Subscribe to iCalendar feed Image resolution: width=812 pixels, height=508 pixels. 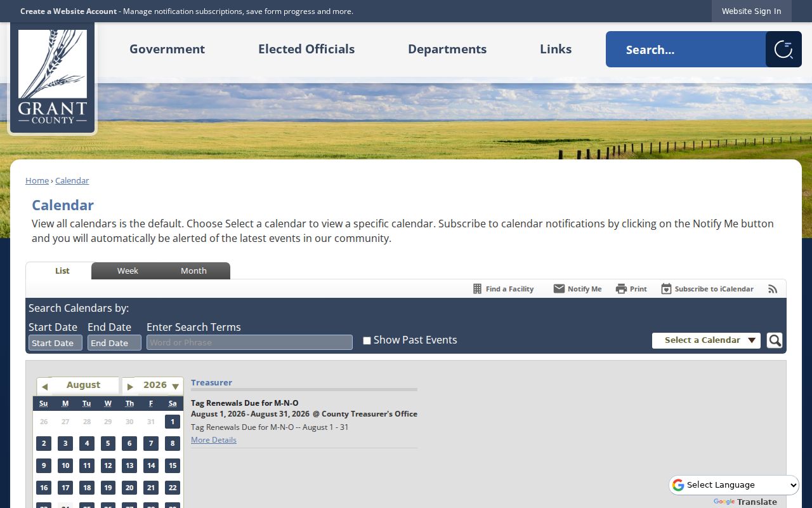coord(707,289)
